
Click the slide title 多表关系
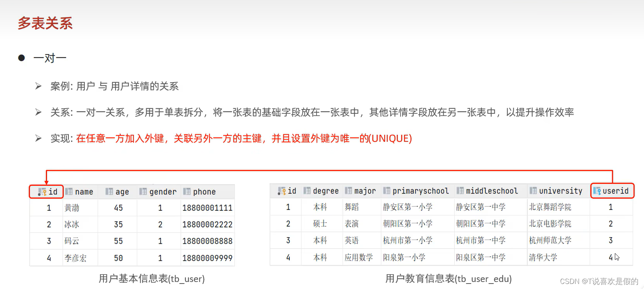[x=45, y=23]
